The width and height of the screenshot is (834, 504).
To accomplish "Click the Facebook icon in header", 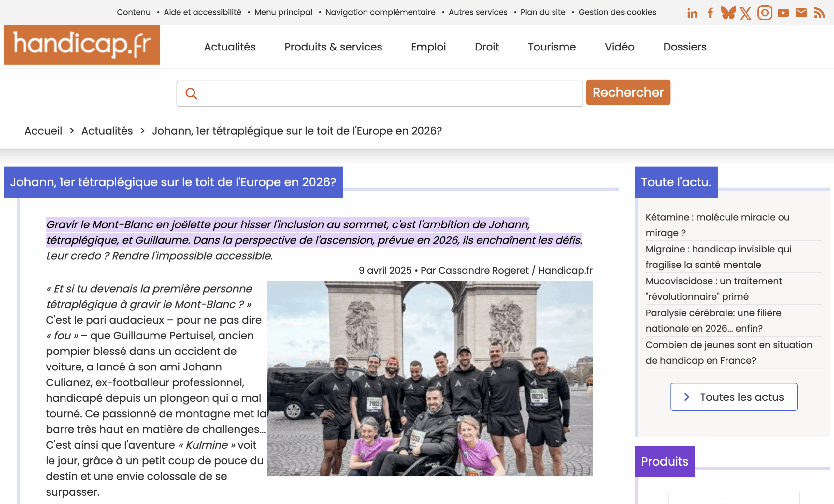I will (710, 13).
